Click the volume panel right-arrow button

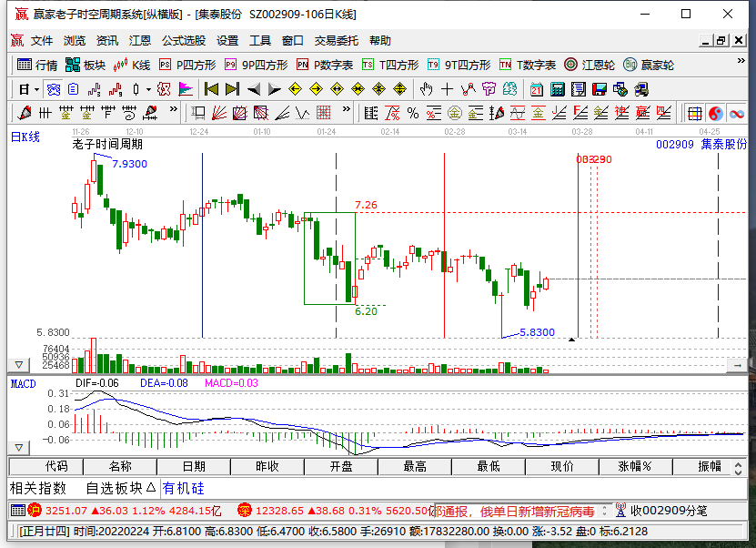[737, 365]
